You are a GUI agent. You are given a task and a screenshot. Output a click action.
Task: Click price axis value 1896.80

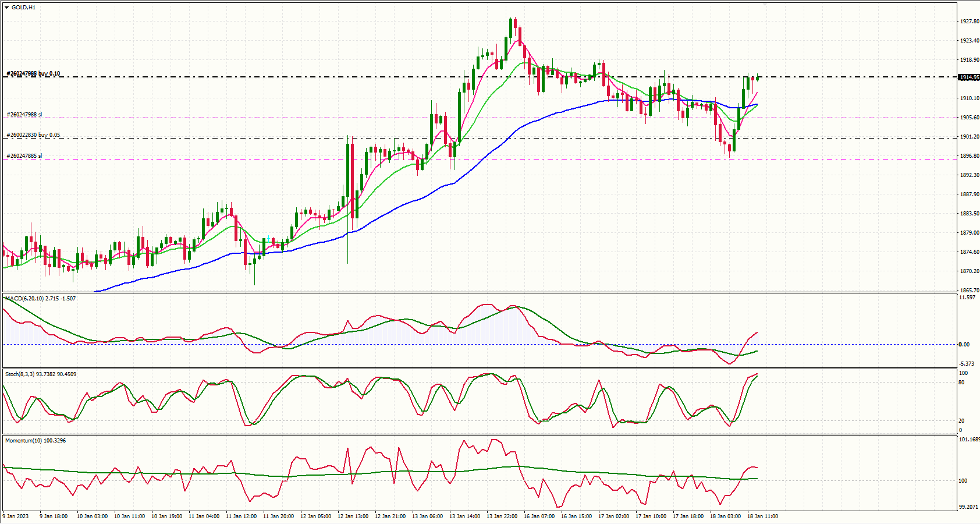point(969,156)
